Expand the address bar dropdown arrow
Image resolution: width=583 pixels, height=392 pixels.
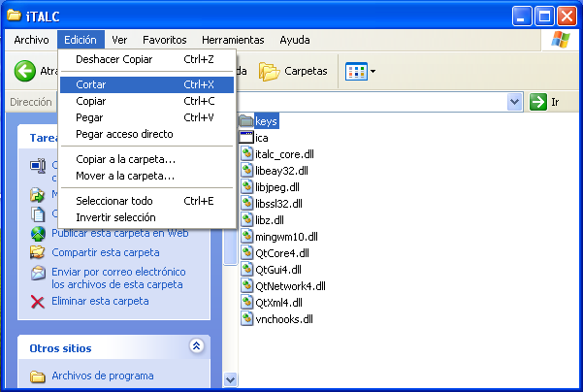pos(514,102)
